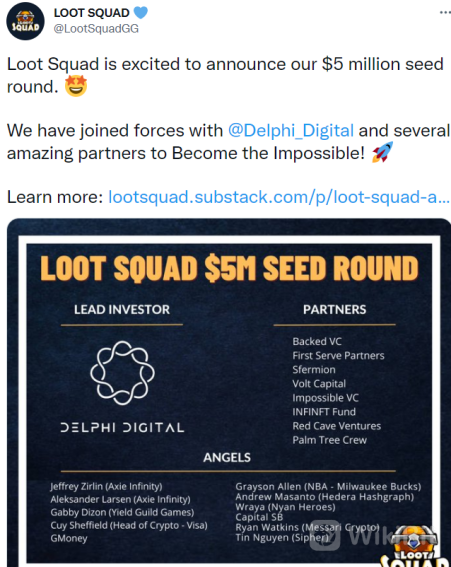This screenshot has width=451, height=567.
Task: Click the rocket emoji in the tweet
Action: click(383, 152)
